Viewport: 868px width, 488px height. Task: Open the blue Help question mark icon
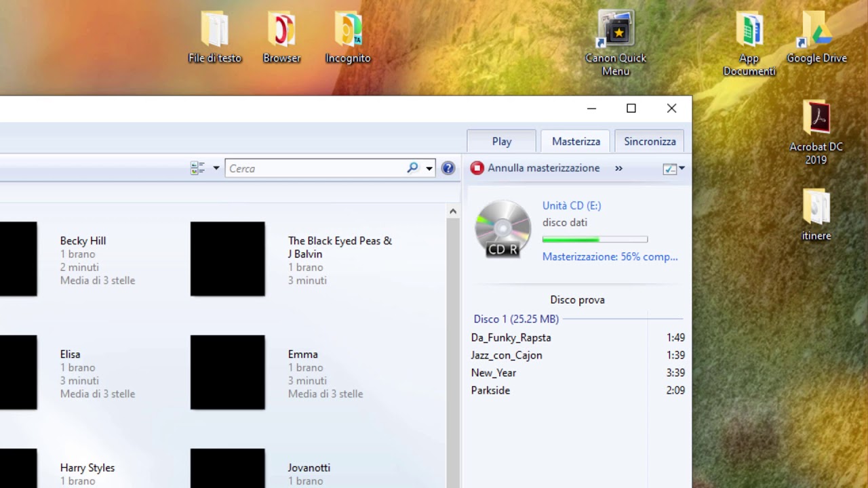[x=448, y=168]
